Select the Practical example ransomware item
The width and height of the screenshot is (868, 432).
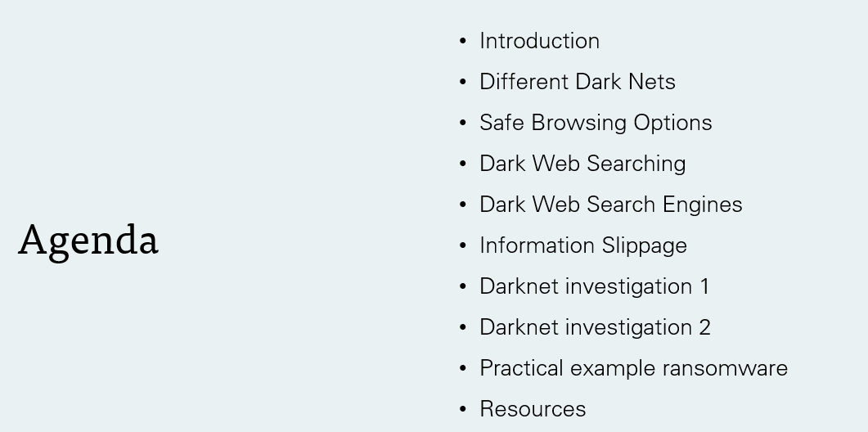[633, 368]
